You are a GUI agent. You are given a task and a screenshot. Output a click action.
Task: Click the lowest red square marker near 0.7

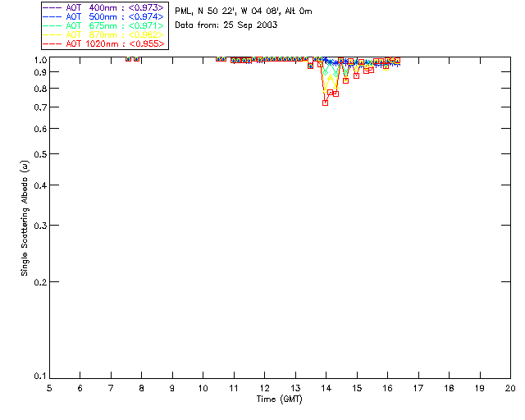click(x=325, y=103)
